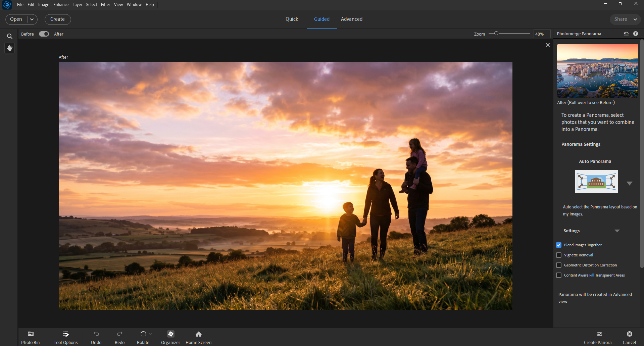Click the right panel vertical scrollbar
The height and width of the screenshot is (346, 644).
pos(642,154)
